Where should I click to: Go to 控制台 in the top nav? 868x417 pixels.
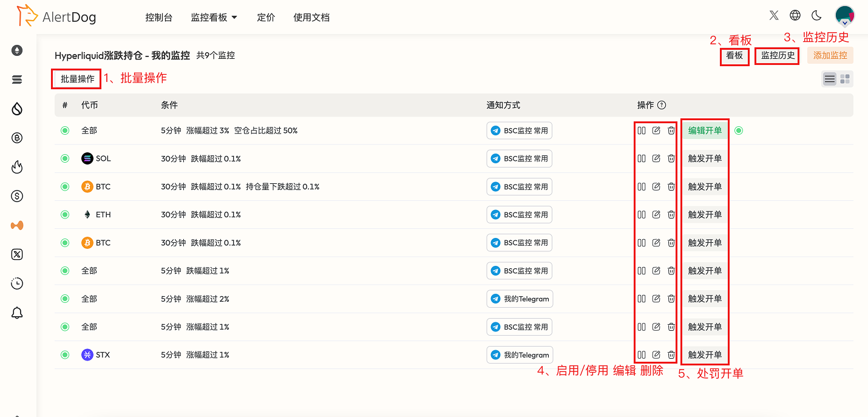tap(159, 18)
